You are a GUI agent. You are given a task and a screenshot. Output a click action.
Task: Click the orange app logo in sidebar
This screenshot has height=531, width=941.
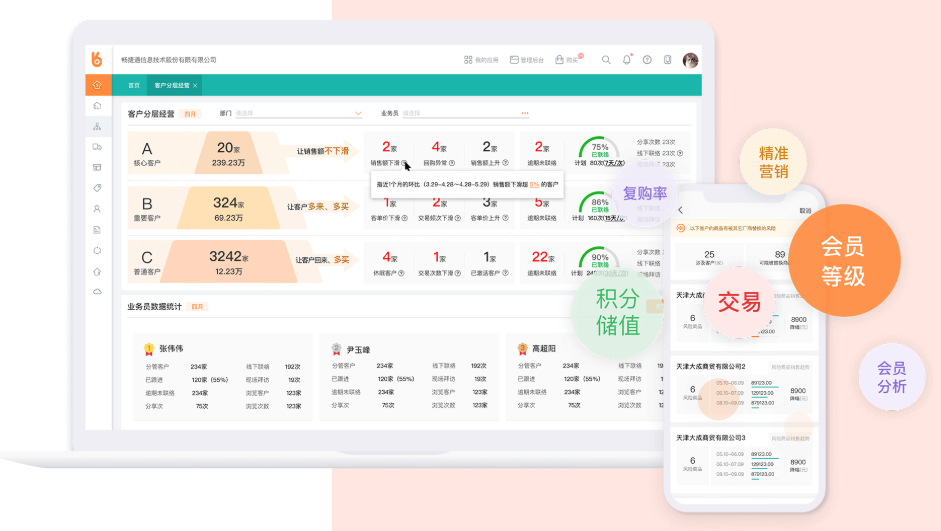click(97, 60)
